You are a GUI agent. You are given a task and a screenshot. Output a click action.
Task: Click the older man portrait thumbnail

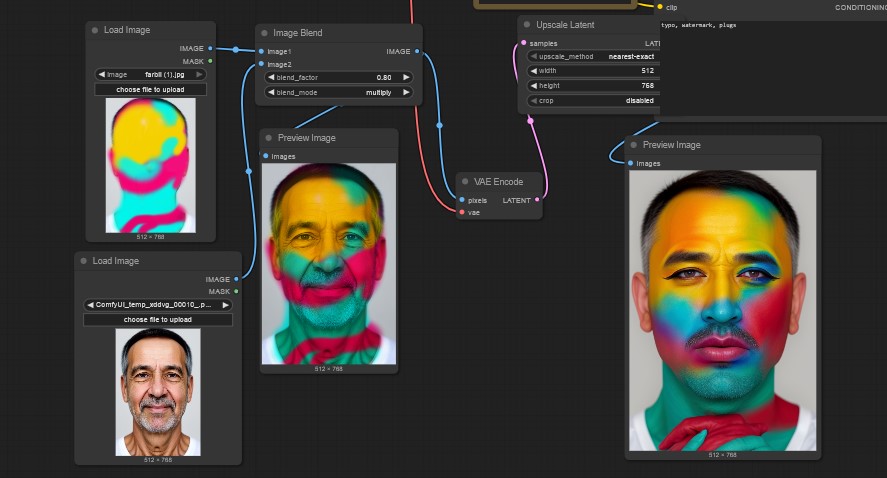[158, 392]
